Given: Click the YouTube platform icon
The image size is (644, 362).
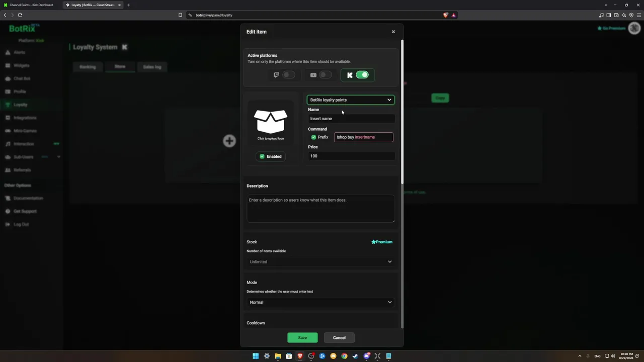Looking at the screenshot, I should pyautogui.click(x=313, y=75).
